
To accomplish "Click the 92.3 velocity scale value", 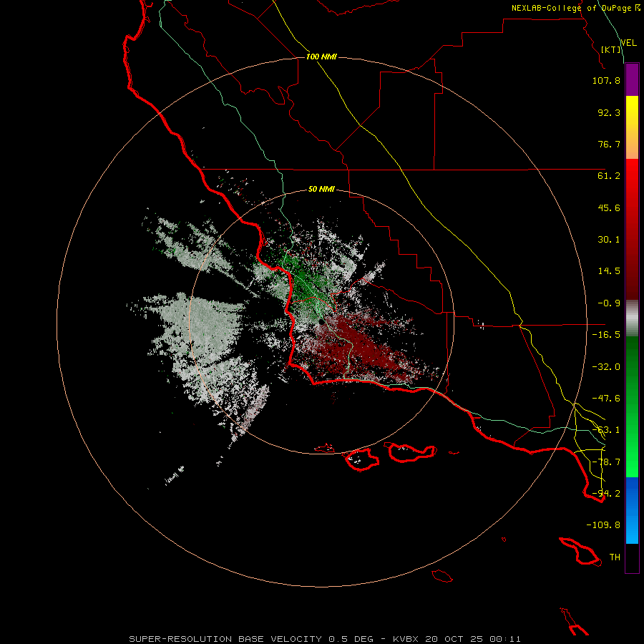I will coord(609,112).
